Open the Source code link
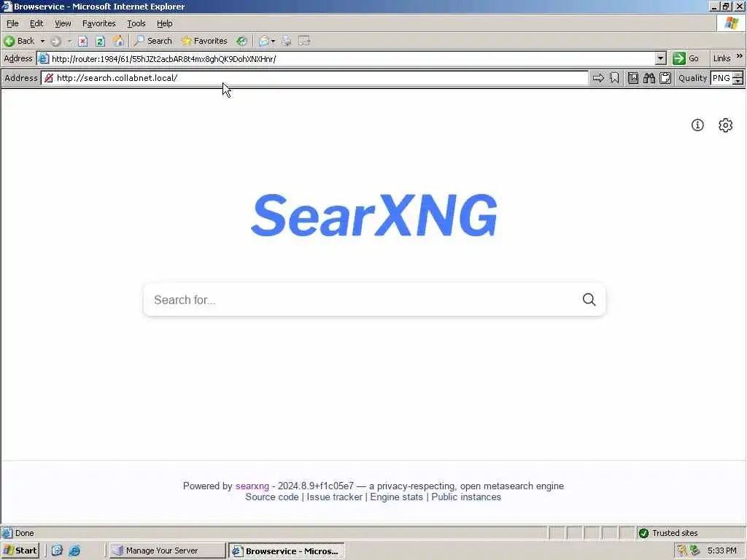 coord(272,497)
